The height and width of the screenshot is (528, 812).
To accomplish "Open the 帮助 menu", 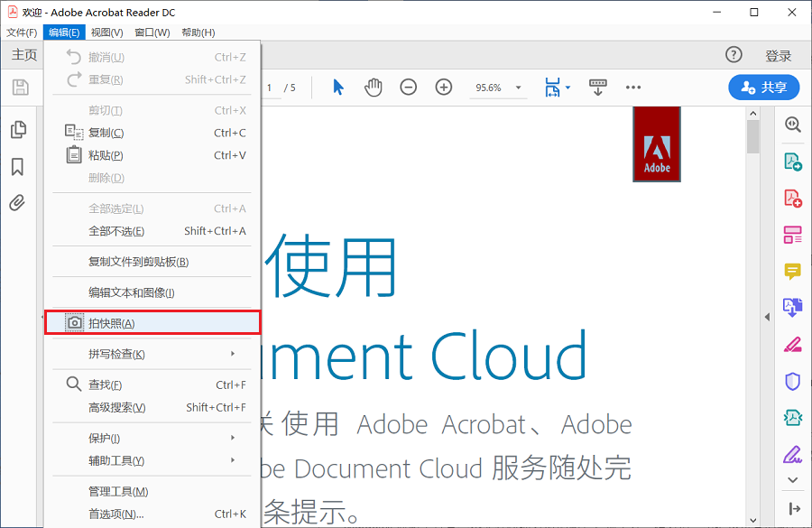I will (198, 32).
